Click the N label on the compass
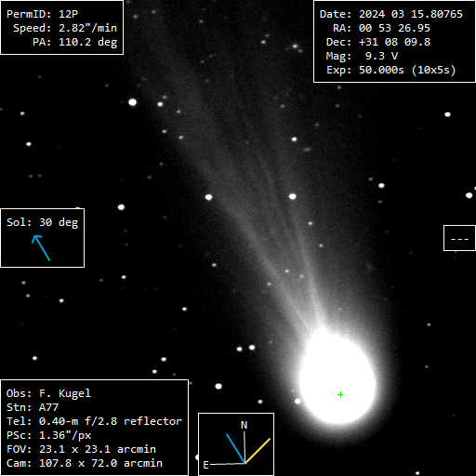The height and width of the screenshot is (476, 476). (244, 425)
